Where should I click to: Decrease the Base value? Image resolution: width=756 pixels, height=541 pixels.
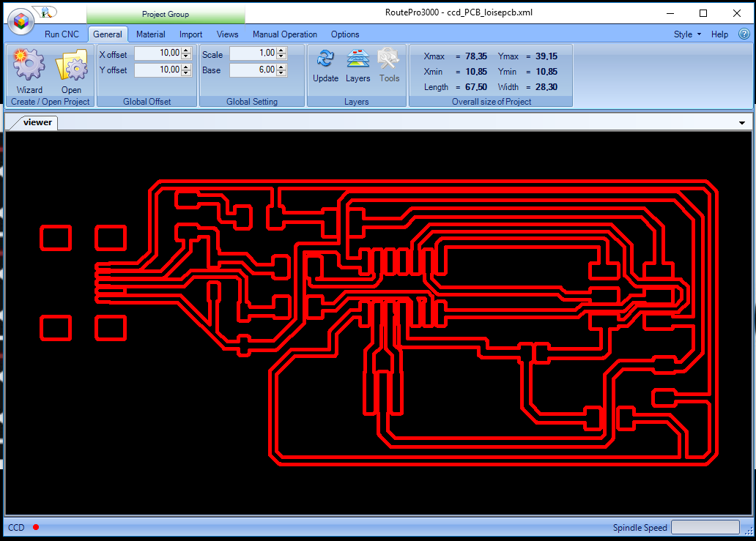[x=281, y=72]
